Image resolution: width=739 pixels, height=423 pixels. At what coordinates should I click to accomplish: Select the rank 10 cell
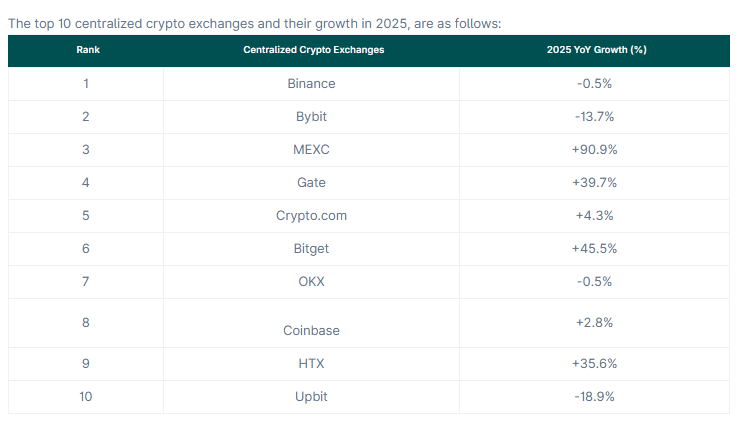tap(86, 397)
